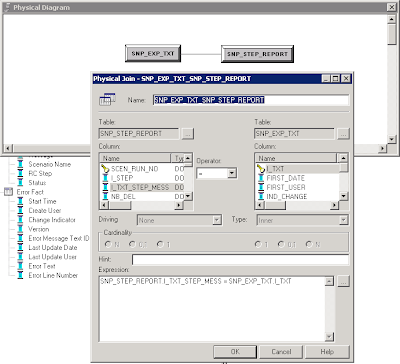Click the column icon next to Change Indicator
Image resolution: width=400 pixels, height=364 pixels.
click(21, 220)
